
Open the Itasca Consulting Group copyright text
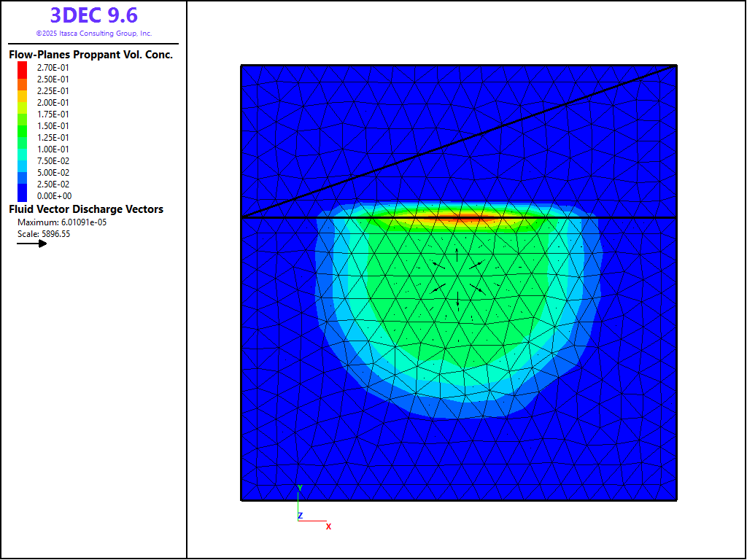point(93,34)
